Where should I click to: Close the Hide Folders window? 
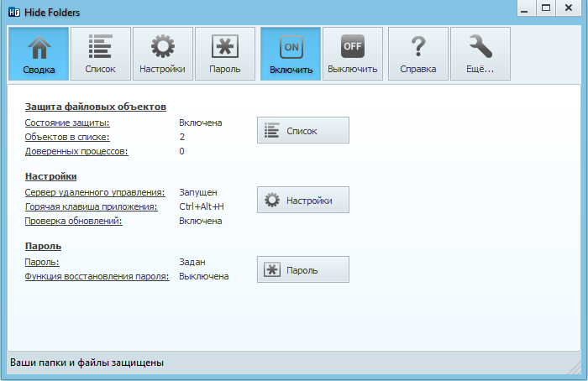(x=569, y=8)
